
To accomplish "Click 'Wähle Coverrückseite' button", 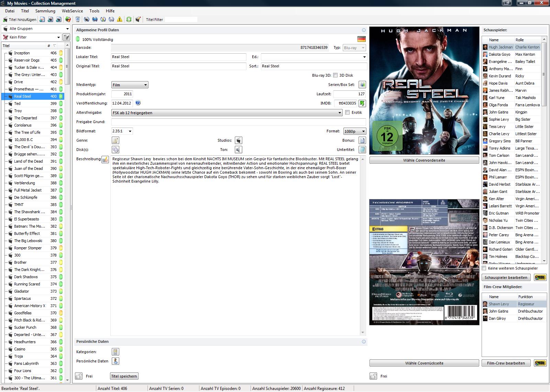I will pos(424,363).
